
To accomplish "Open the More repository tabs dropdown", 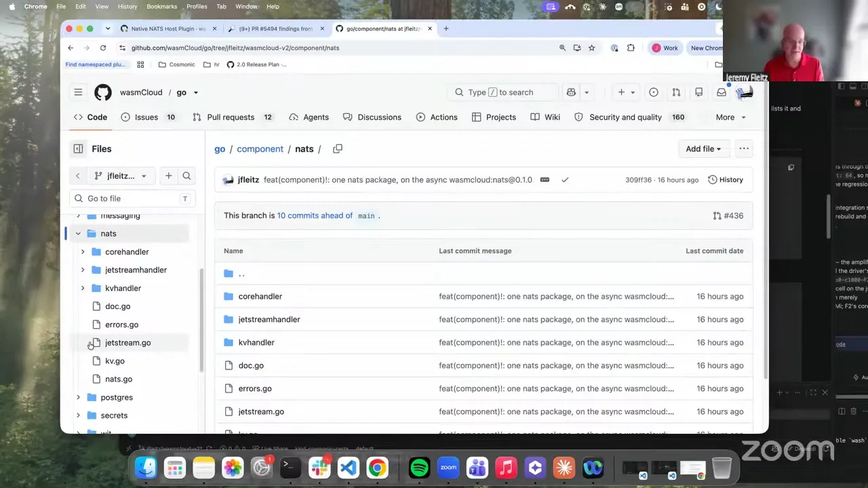I will (x=730, y=117).
